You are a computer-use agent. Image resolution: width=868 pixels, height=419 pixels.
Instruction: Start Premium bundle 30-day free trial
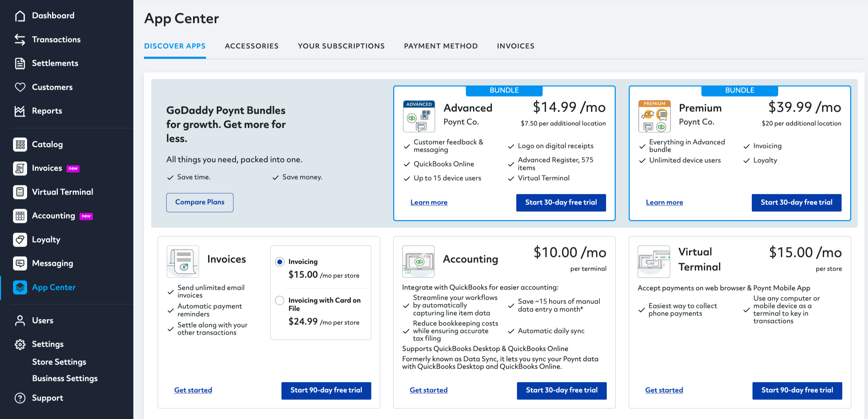[797, 203]
